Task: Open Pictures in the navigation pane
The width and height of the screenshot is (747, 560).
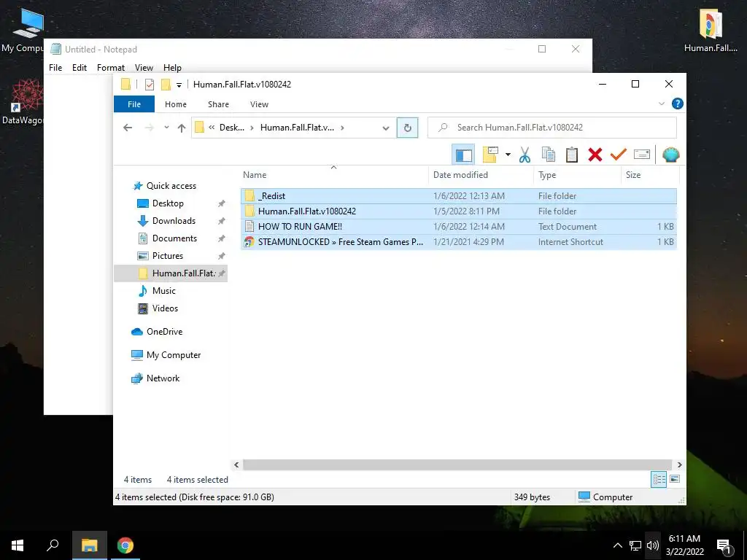Action: [x=167, y=256]
